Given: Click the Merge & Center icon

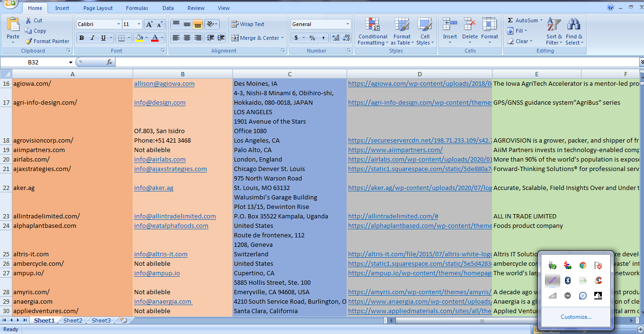Looking at the screenshot, I should click(x=234, y=37).
